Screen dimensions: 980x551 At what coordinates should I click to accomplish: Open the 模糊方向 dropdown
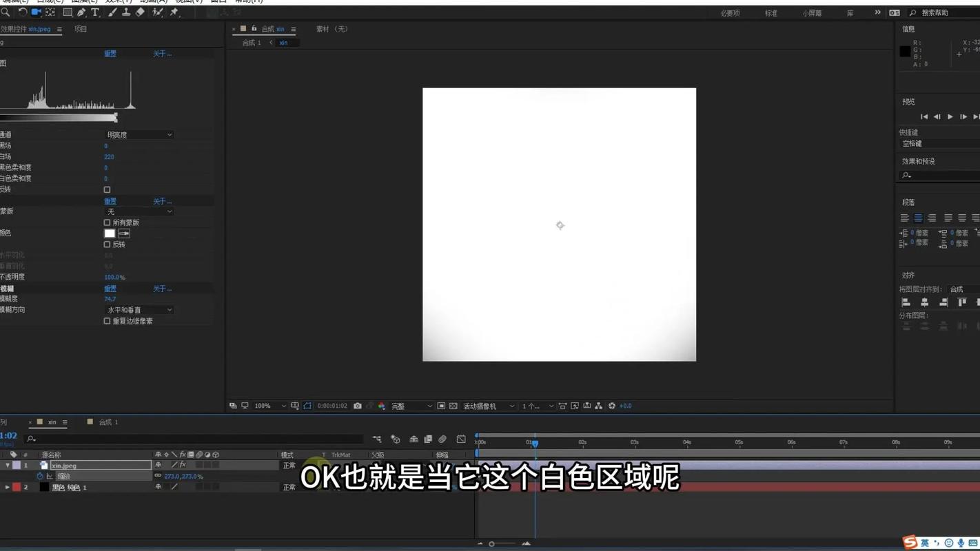[139, 309]
